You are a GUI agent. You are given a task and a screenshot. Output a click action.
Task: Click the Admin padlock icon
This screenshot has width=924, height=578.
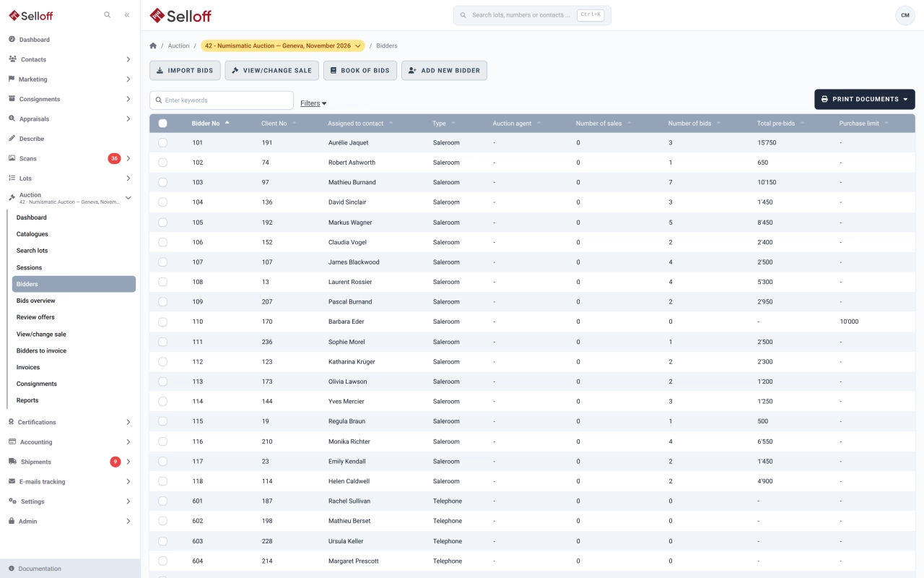(12, 521)
